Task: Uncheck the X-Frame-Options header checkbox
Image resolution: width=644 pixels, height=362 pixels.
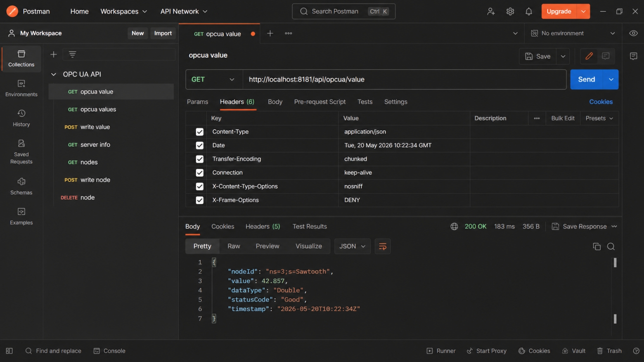Action: [199, 200]
